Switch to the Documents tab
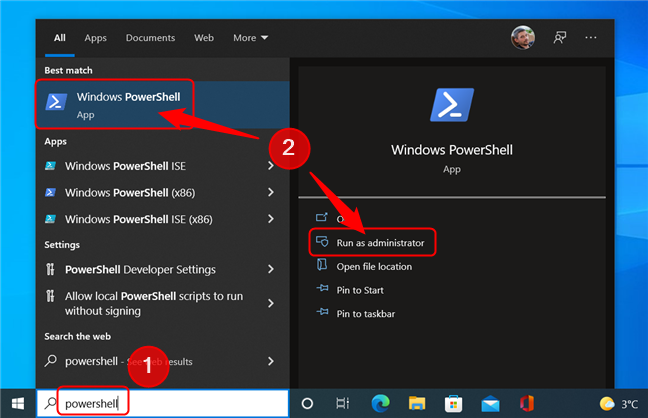Image resolution: width=648 pixels, height=418 pixels. pyautogui.click(x=150, y=38)
